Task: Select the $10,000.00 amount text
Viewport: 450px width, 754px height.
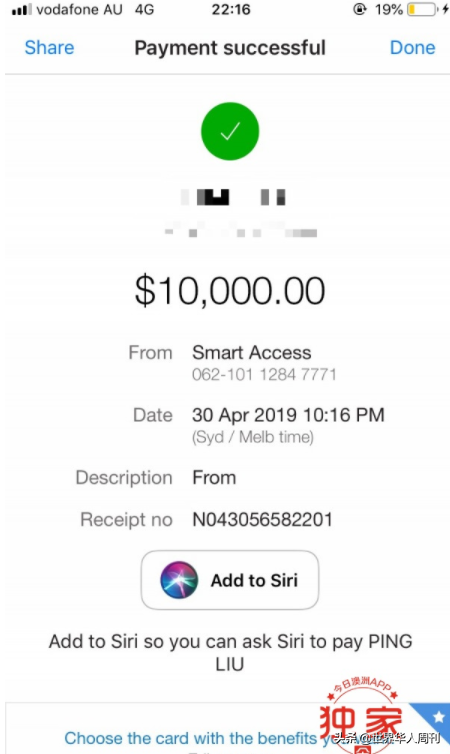Action: point(230,290)
